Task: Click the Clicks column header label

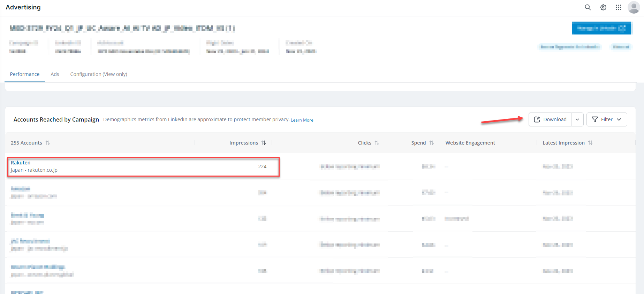Action: (364, 143)
